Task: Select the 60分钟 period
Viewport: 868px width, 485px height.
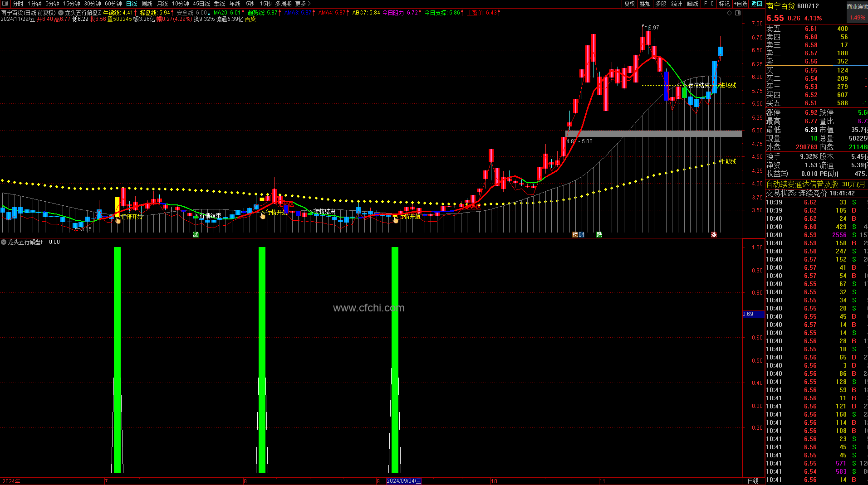Action: pyautogui.click(x=113, y=4)
